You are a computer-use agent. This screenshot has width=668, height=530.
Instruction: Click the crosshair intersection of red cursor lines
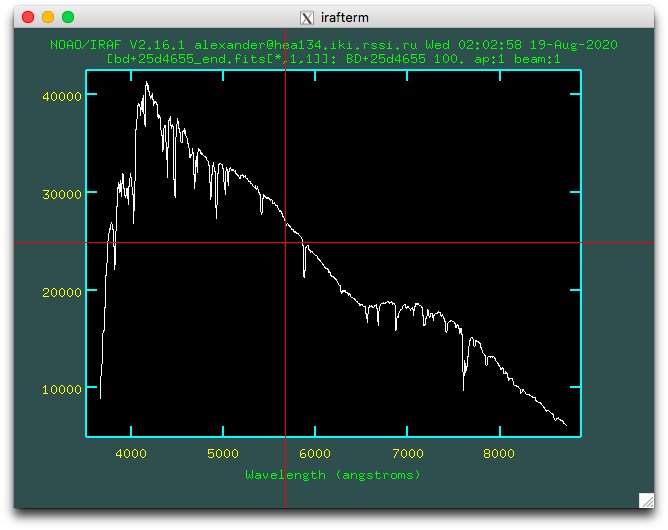285,242
